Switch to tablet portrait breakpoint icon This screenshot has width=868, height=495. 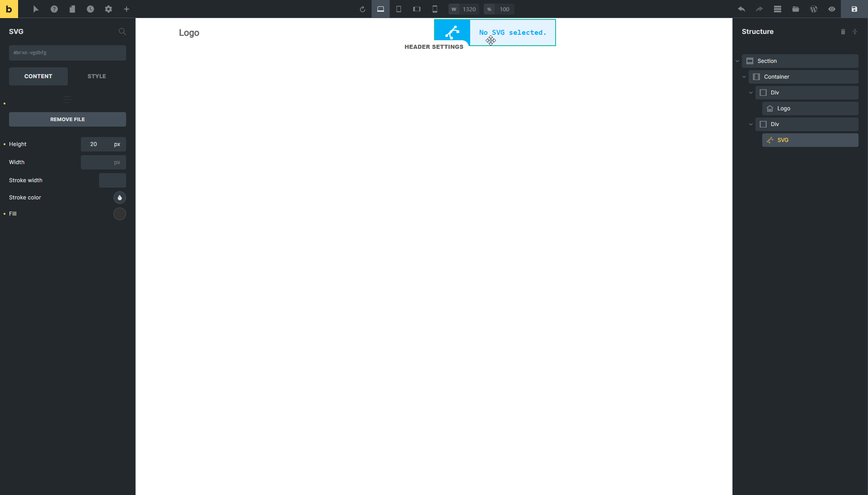(399, 9)
